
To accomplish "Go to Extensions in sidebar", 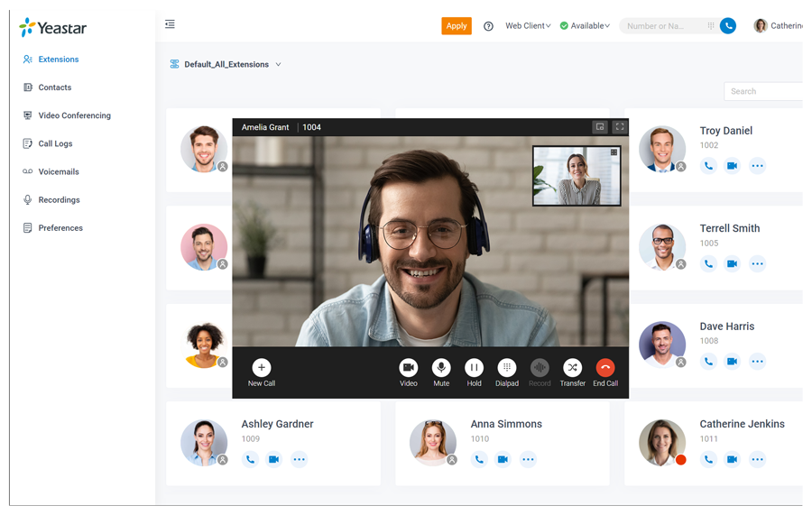I will (x=51, y=60).
